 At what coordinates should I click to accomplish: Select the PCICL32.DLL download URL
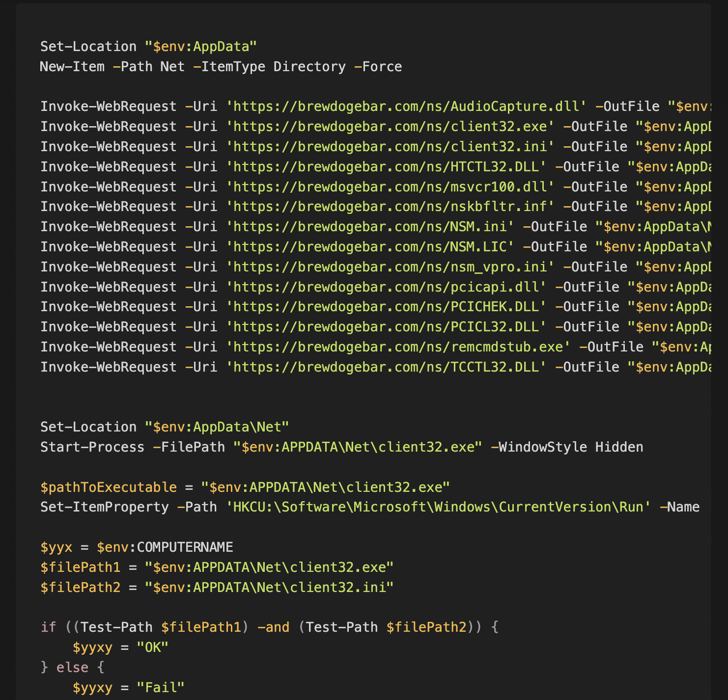[x=386, y=327]
